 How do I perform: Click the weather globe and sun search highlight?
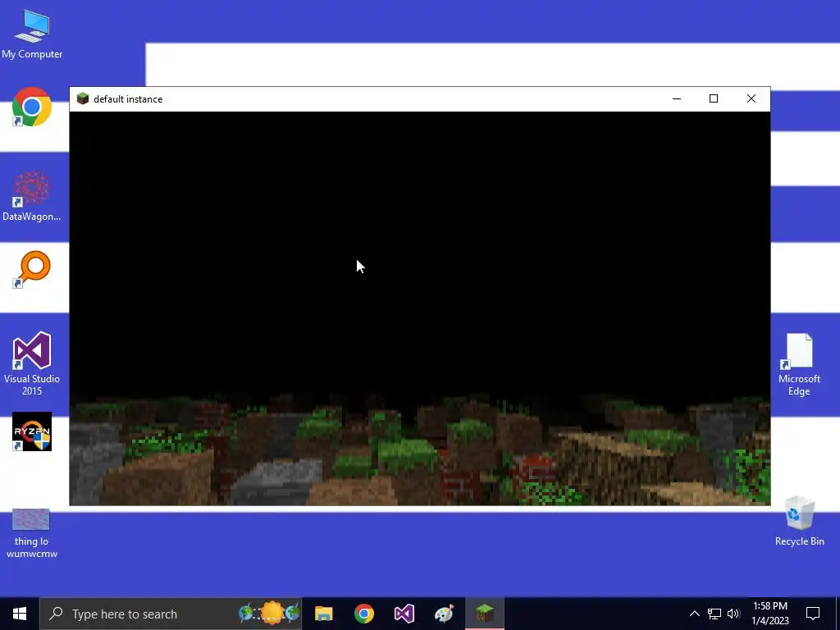click(269, 613)
